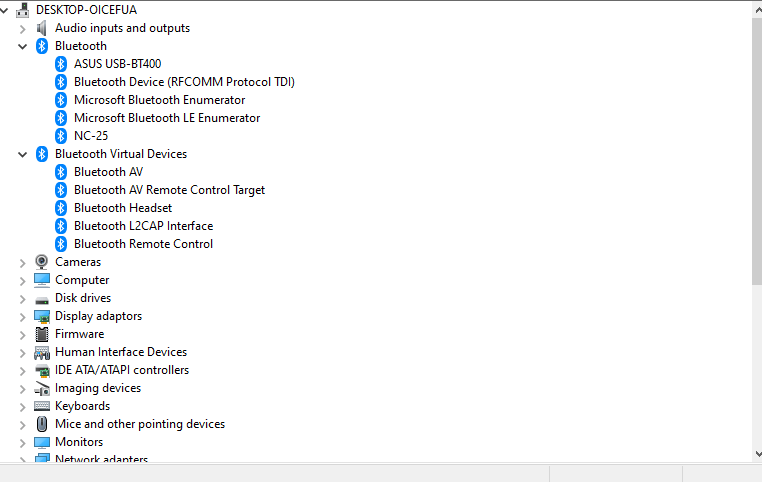Click the Keyboards category icon
762x482 pixels.
[42, 406]
